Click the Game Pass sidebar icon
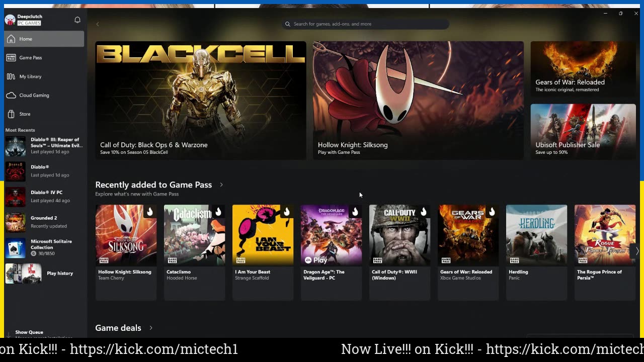 pos(11,58)
